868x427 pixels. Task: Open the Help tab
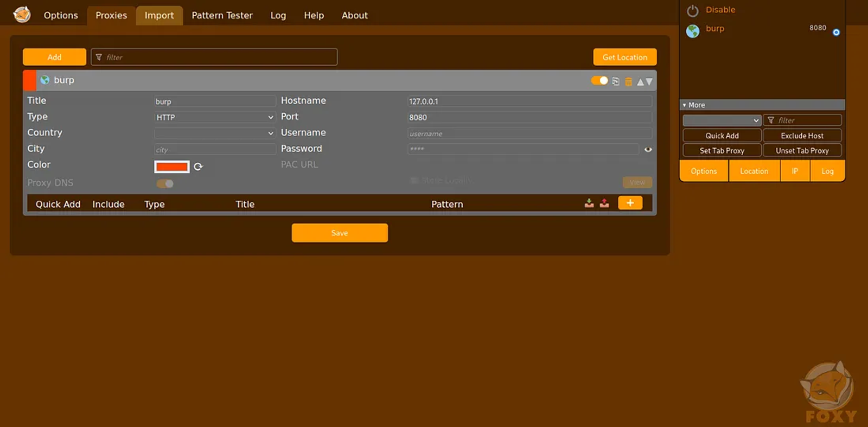click(314, 15)
